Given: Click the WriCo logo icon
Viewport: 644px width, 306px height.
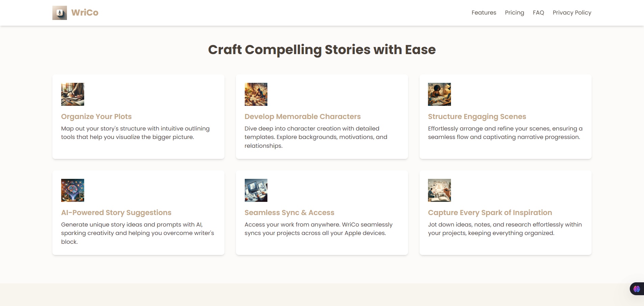Looking at the screenshot, I should click(59, 13).
